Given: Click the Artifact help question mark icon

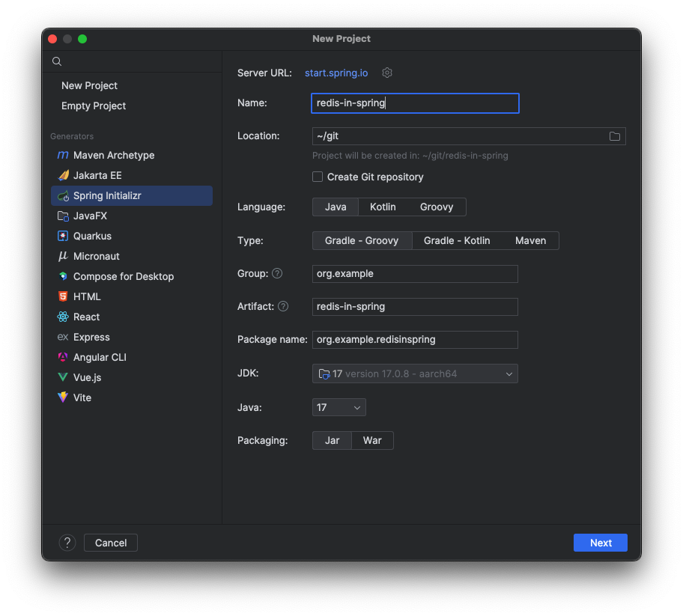Looking at the screenshot, I should [x=283, y=306].
